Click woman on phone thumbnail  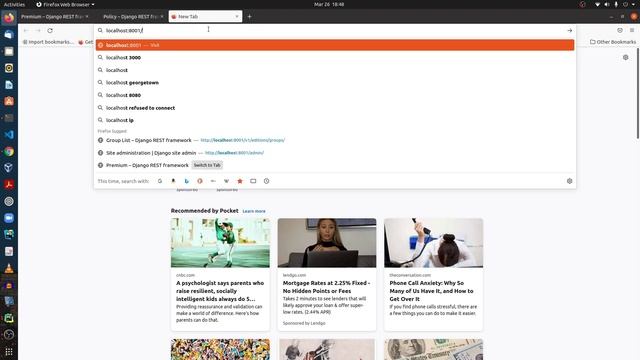point(433,243)
